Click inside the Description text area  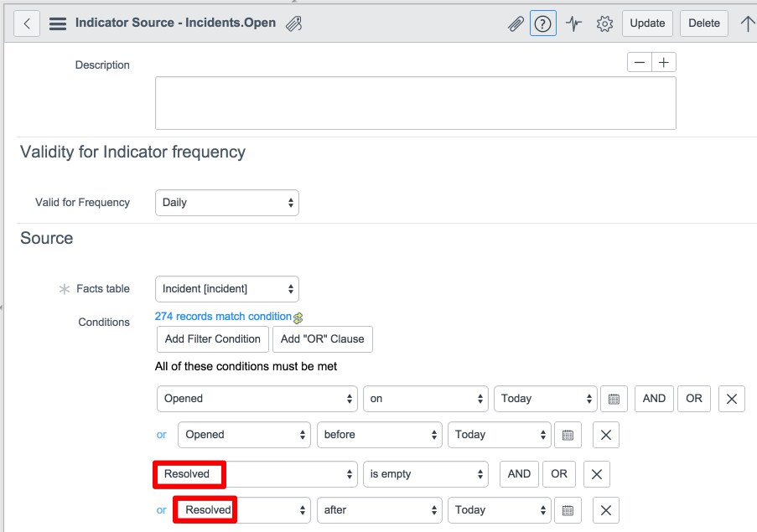(x=415, y=103)
